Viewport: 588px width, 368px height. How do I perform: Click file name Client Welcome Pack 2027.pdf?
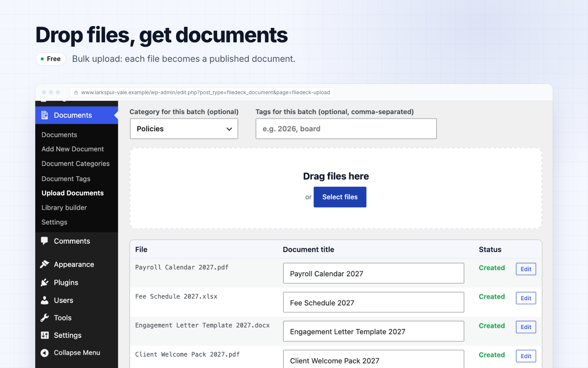[187, 354]
